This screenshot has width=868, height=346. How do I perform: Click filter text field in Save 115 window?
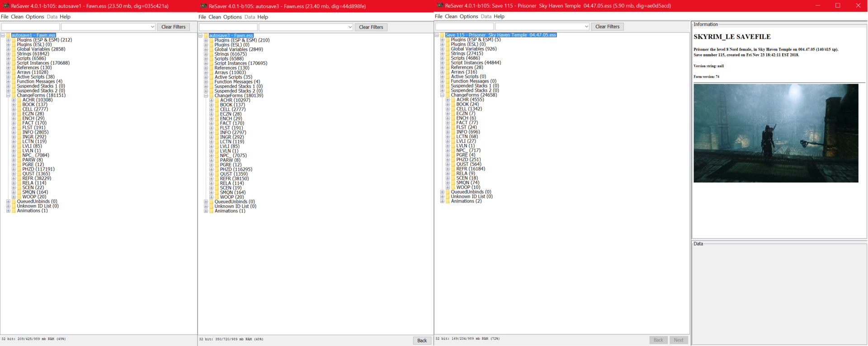(x=465, y=27)
